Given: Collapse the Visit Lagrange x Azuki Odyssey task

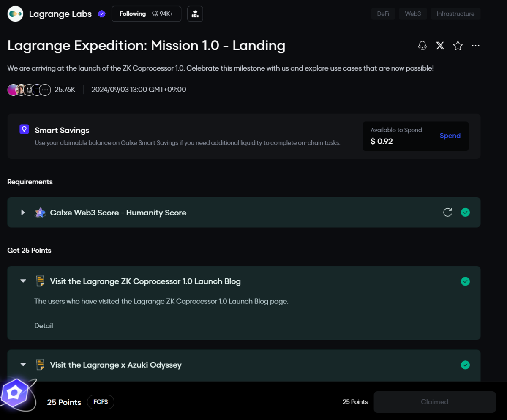Looking at the screenshot, I should [23, 365].
